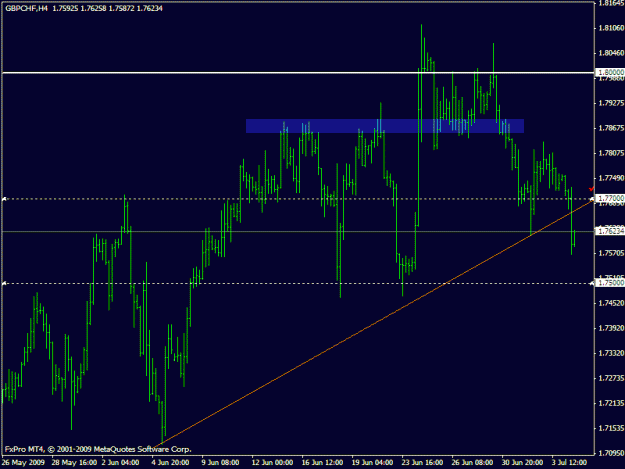Click the 12 Jun 00:00 time label
This screenshot has width=625, height=469.
click(x=273, y=463)
